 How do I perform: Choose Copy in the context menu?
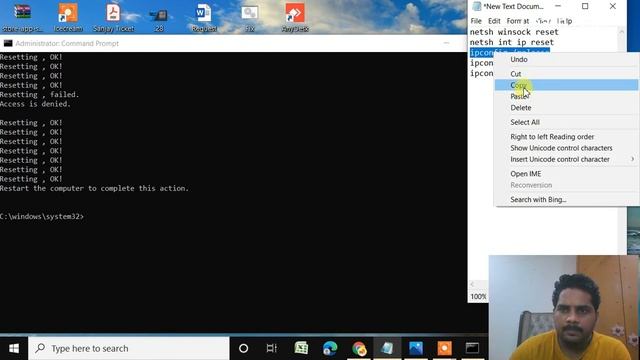click(567, 85)
